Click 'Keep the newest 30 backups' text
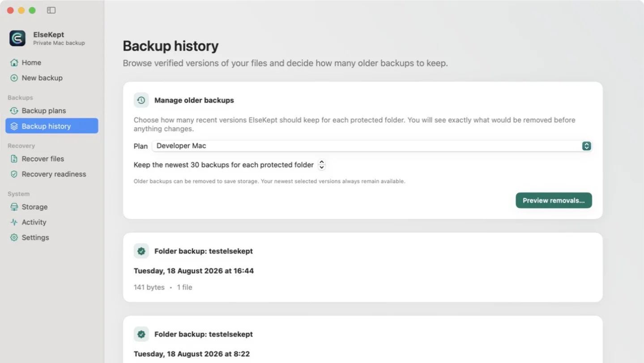 tap(224, 165)
